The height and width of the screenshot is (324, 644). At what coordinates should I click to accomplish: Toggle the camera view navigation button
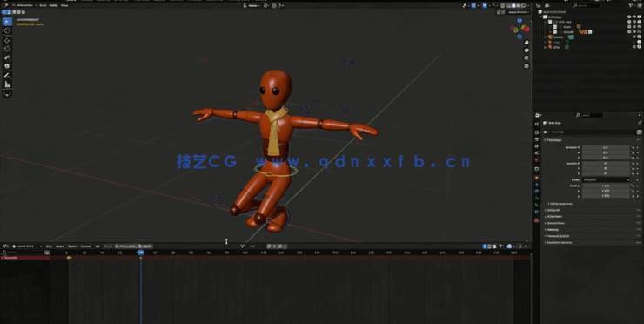pos(527,58)
